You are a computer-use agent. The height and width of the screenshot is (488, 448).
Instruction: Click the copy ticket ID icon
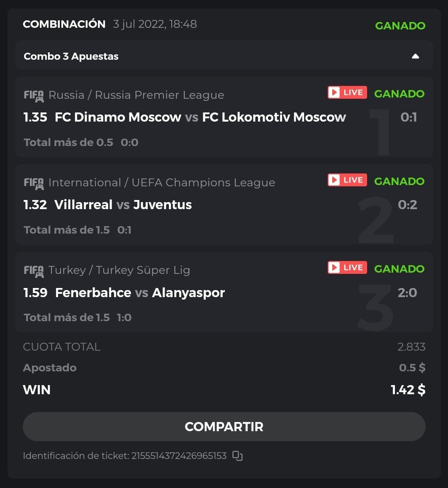click(x=237, y=456)
